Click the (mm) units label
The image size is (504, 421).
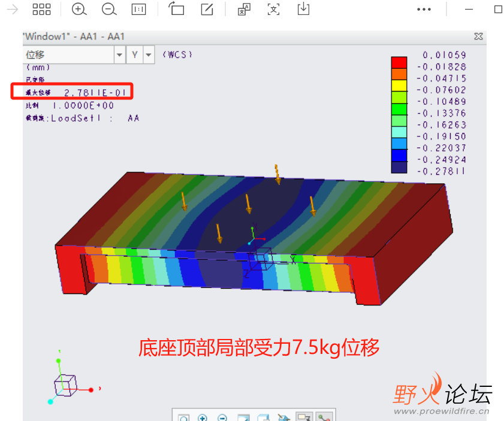click(38, 68)
